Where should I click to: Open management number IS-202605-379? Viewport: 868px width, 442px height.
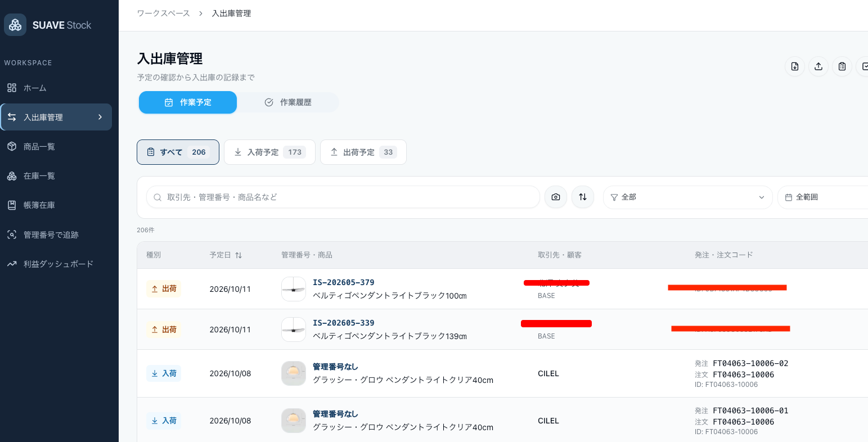344,282
